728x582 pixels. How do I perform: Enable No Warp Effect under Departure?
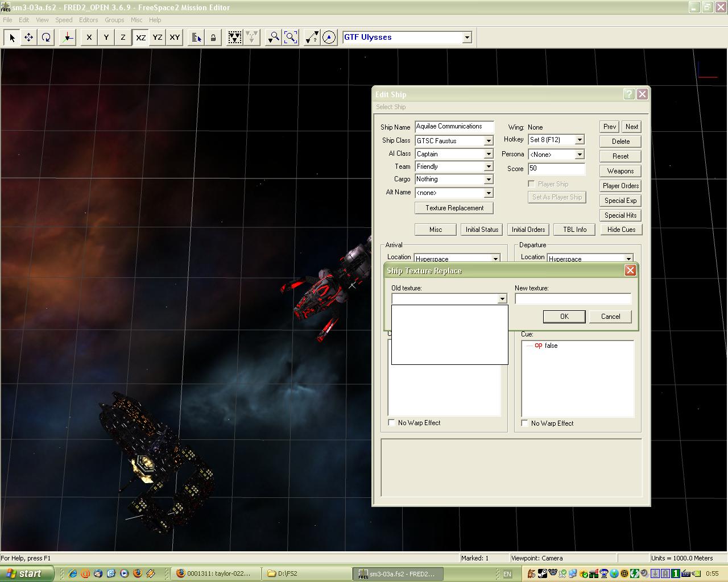[524, 423]
